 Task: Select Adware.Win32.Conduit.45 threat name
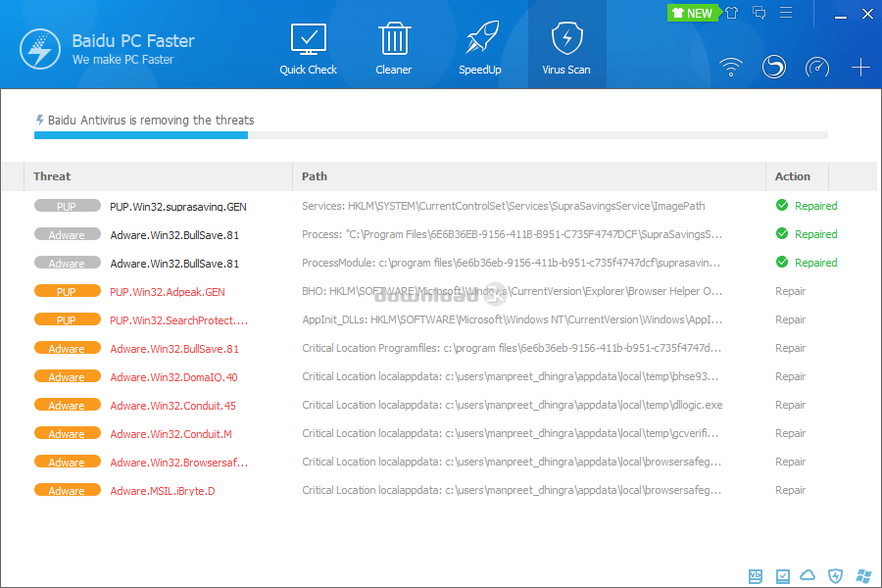[173, 406]
